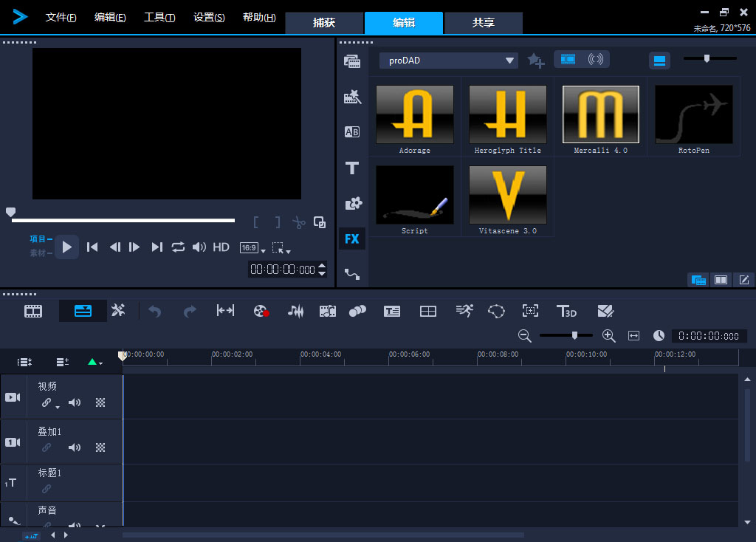The image size is (756, 542).
Task: Open the 设置 menu
Action: point(209,18)
